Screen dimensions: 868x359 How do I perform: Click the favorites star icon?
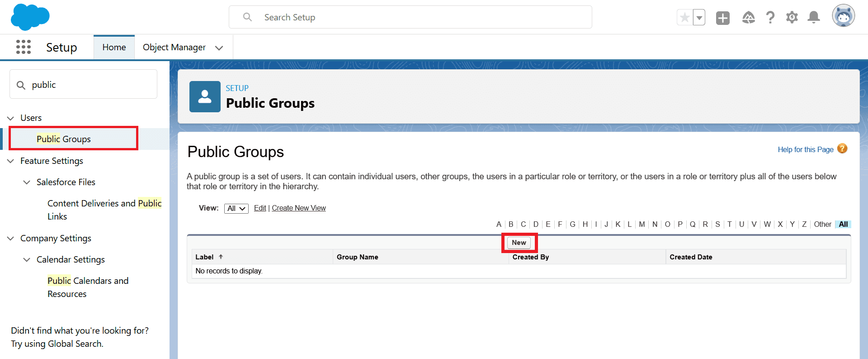coord(684,18)
